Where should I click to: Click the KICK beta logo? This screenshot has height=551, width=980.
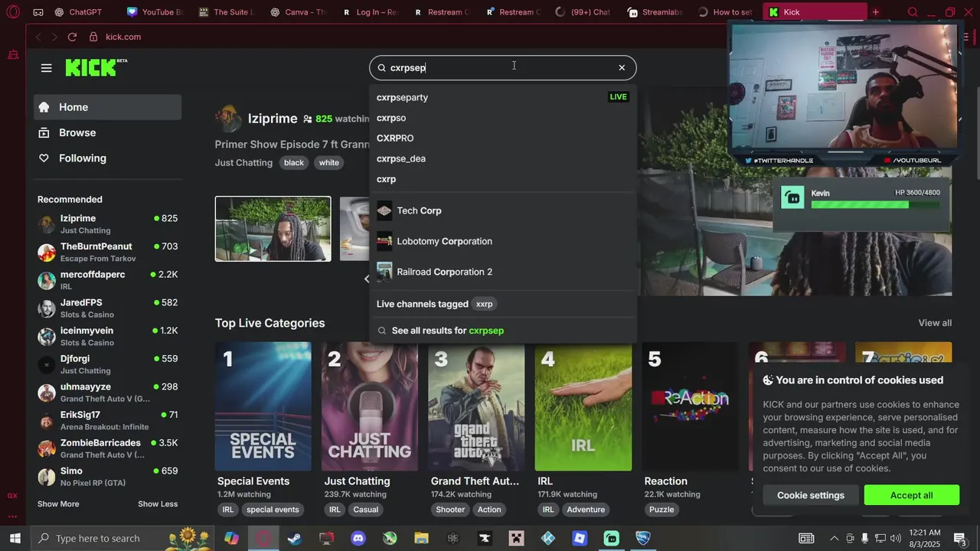(x=96, y=67)
